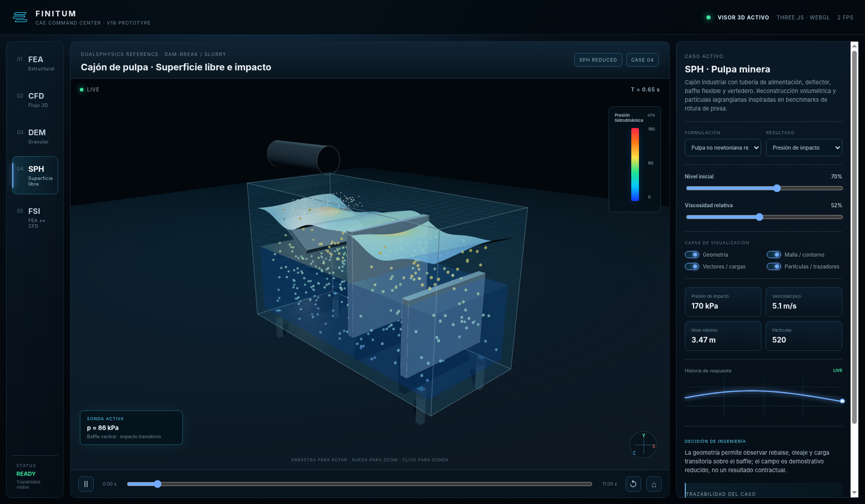
Task: Click the Velocidad pico 5.1 m/s card
Action: pos(804,301)
